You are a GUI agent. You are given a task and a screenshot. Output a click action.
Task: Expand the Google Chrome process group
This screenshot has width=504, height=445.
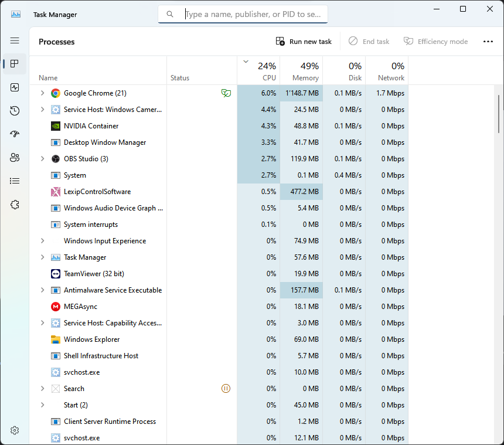pyautogui.click(x=42, y=93)
